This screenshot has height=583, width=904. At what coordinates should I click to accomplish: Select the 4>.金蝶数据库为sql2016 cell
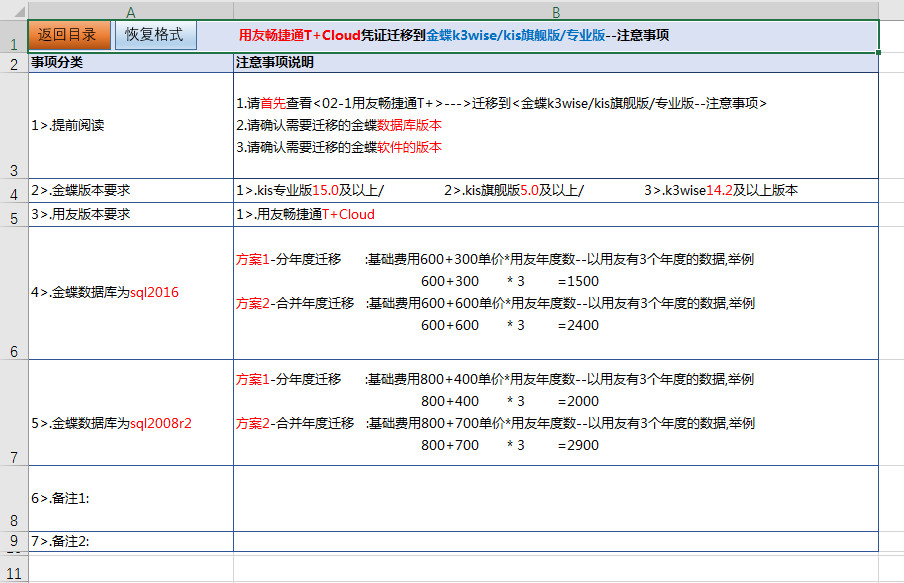[131, 293]
